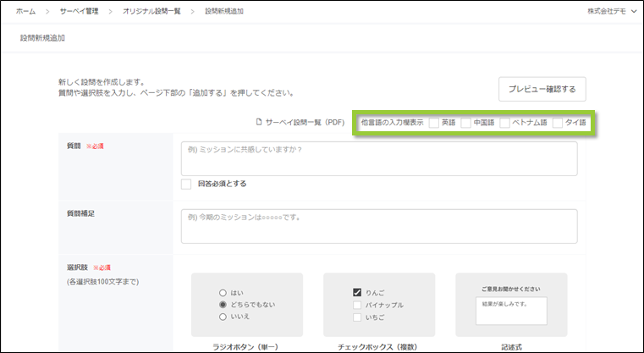Toggle the タイ語 language checkbox
Viewport: 644px width, 353px height.
[558, 123]
